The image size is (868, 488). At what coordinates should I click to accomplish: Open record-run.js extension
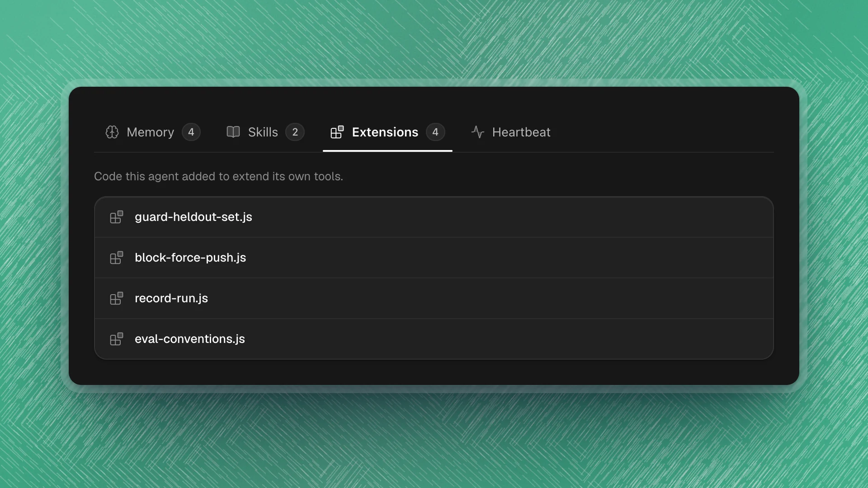[434, 298]
